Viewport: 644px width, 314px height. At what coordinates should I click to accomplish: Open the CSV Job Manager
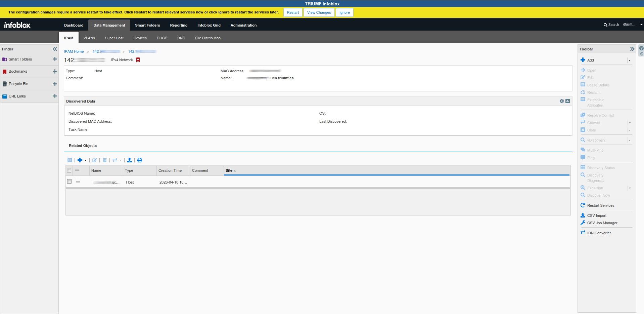tap(602, 223)
